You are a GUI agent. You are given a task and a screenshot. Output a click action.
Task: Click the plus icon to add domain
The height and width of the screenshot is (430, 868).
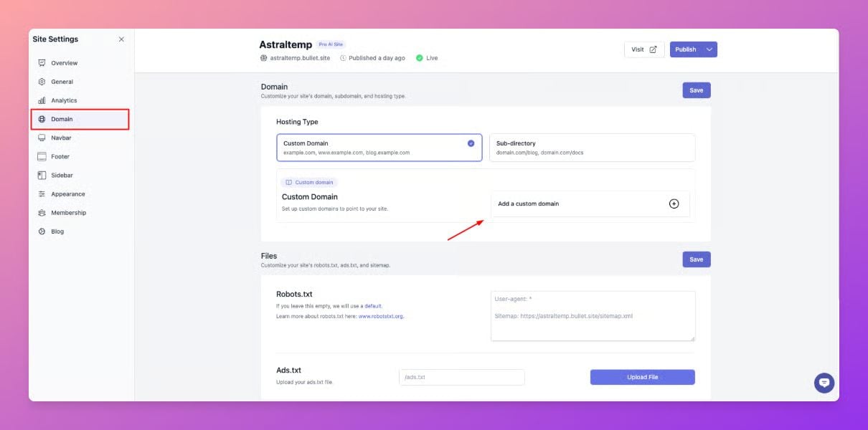pos(674,204)
